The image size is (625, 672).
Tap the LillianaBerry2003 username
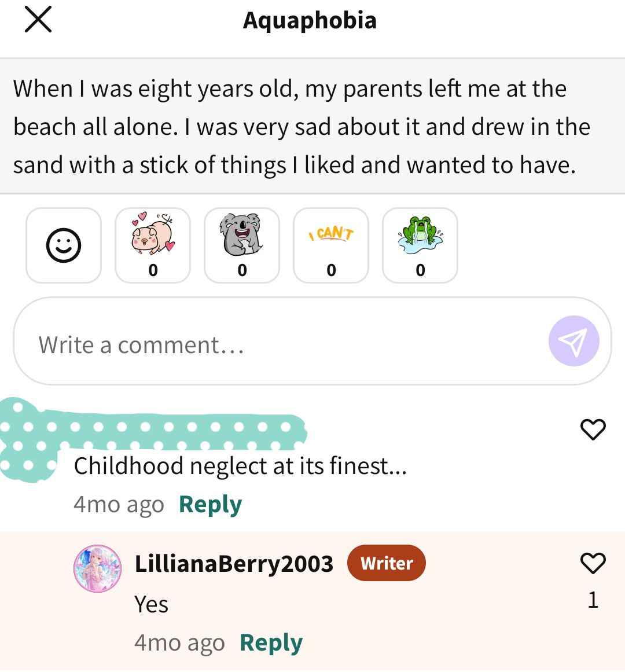(234, 563)
